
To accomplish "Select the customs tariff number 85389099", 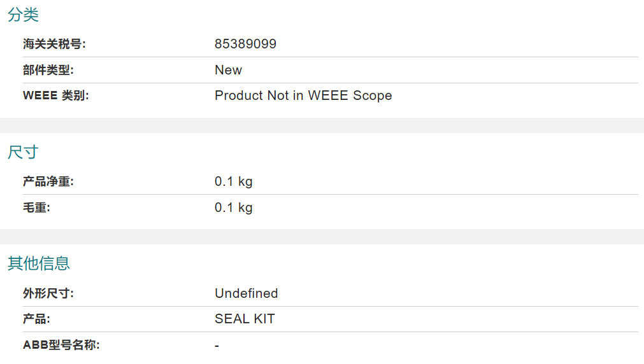I will (245, 44).
